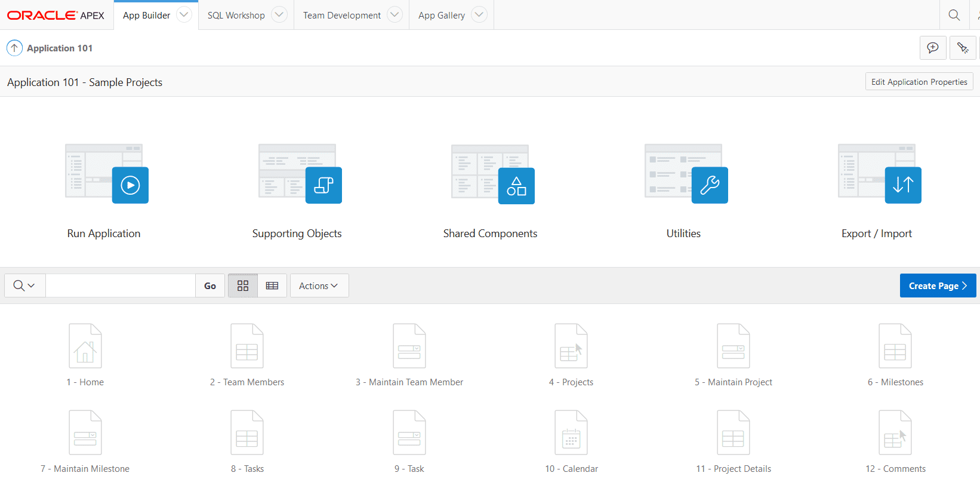Click the '3 - Maintain Team Member' page label
This screenshot has height=488, width=980.
409,382
